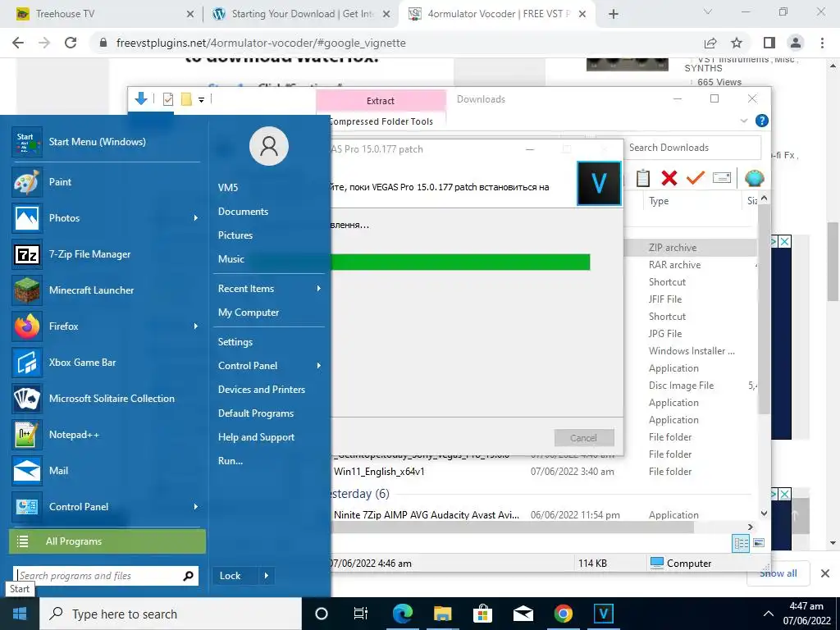Switch to the Treehouse TV tab
The image size is (840, 630).
(104, 14)
